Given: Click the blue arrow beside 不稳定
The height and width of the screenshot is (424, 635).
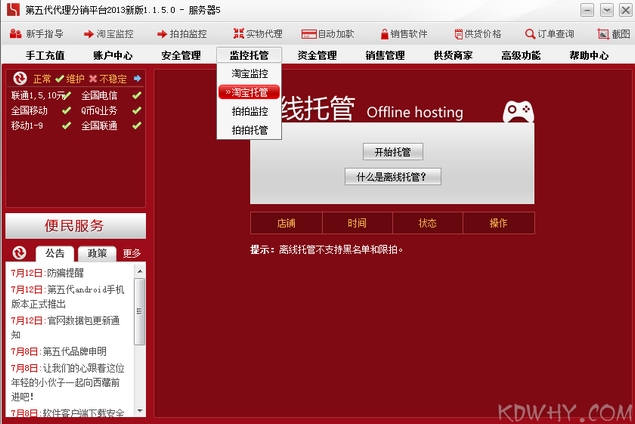Looking at the screenshot, I should coord(137,78).
